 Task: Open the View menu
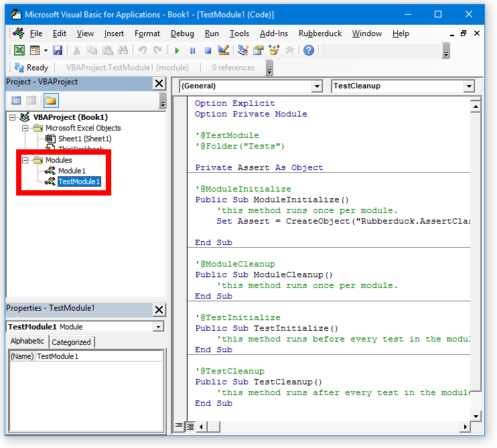[85, 33]
